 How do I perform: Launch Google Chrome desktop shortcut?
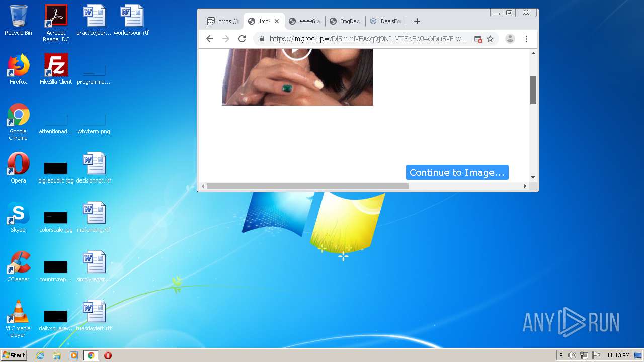pos(18,122)
